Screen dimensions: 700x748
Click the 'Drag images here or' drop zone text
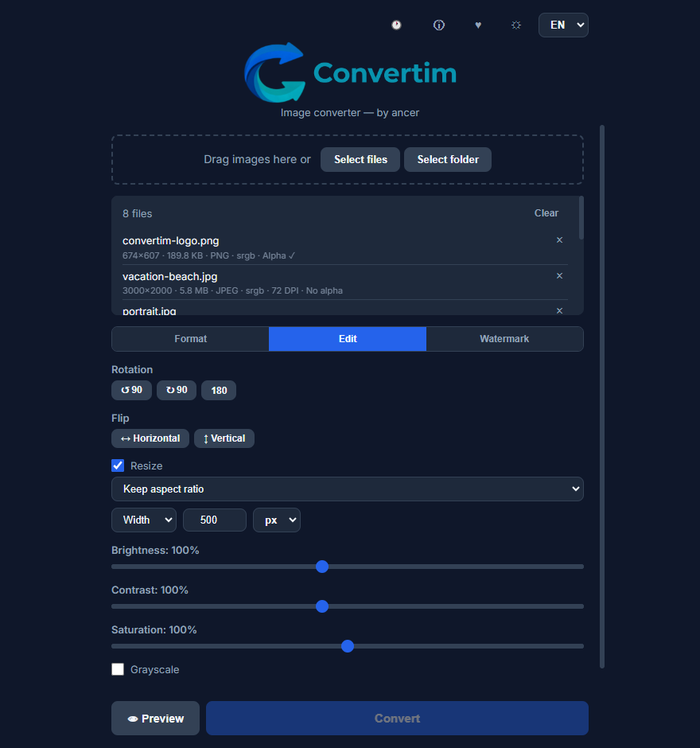click(x=257, y=159)
